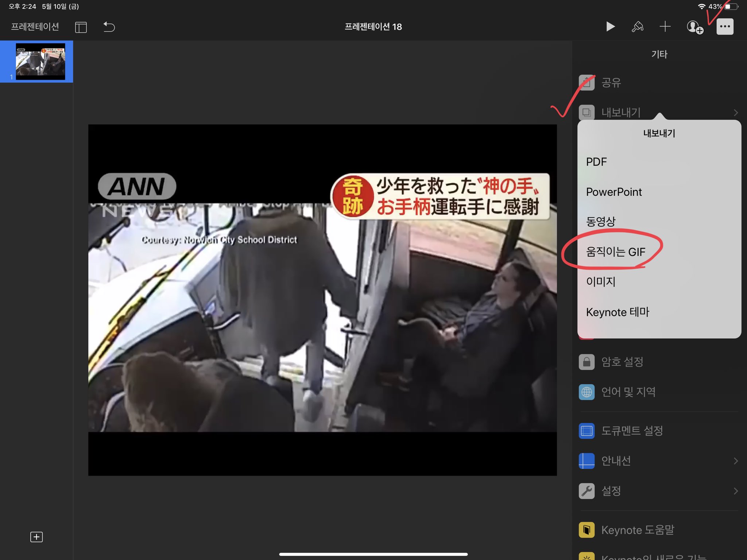
Task: Tap the plus Insert icon
Action: click(665, 27)
